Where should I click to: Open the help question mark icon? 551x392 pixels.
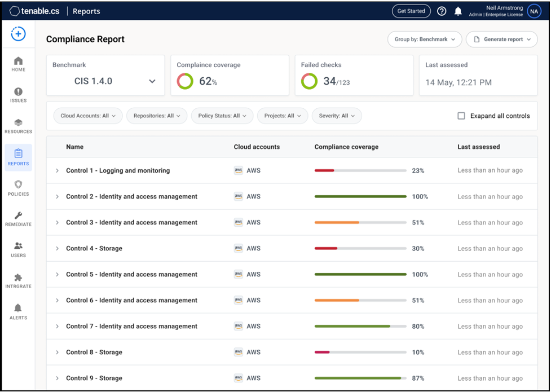(442, 11)
